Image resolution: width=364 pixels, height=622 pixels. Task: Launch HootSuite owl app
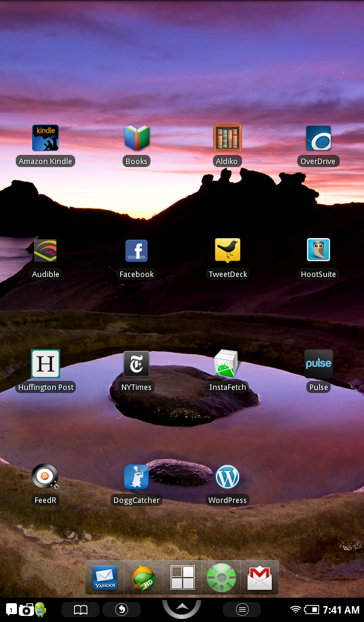(x=318, y=250)
